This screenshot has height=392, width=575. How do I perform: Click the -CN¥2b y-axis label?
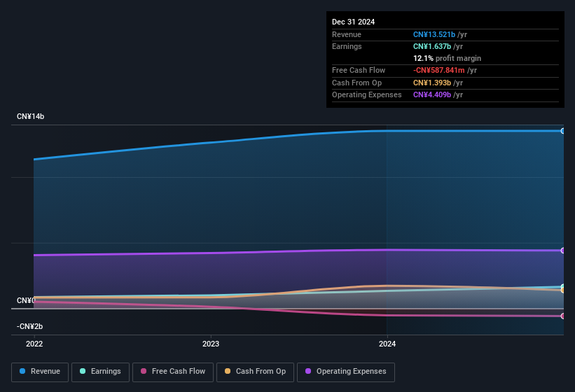click(x=29, y=326)
